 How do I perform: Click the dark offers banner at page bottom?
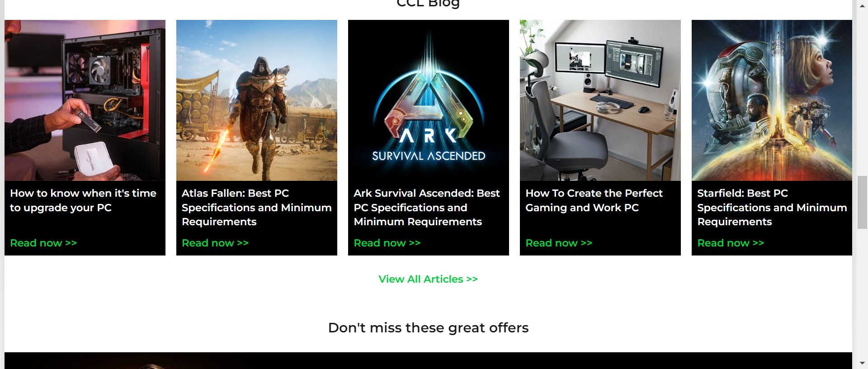pyautogui.click(x=428, y=360)
